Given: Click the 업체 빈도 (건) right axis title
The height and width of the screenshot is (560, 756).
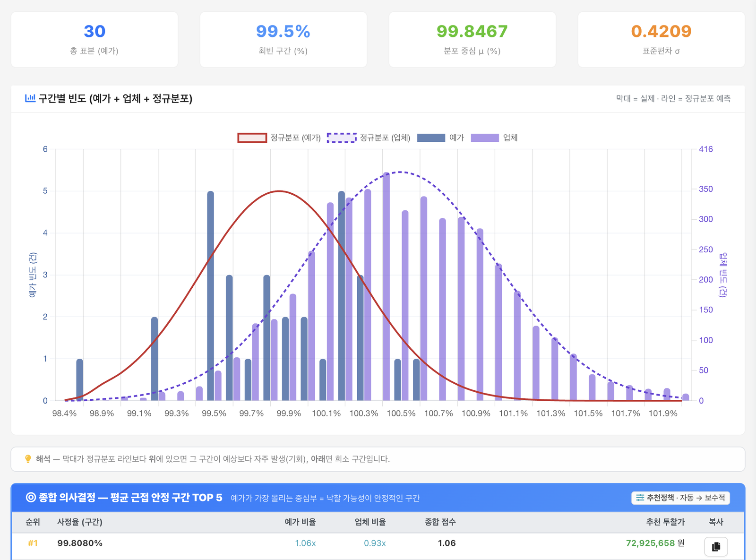Looking at the screenshot, I should [723, 275].
